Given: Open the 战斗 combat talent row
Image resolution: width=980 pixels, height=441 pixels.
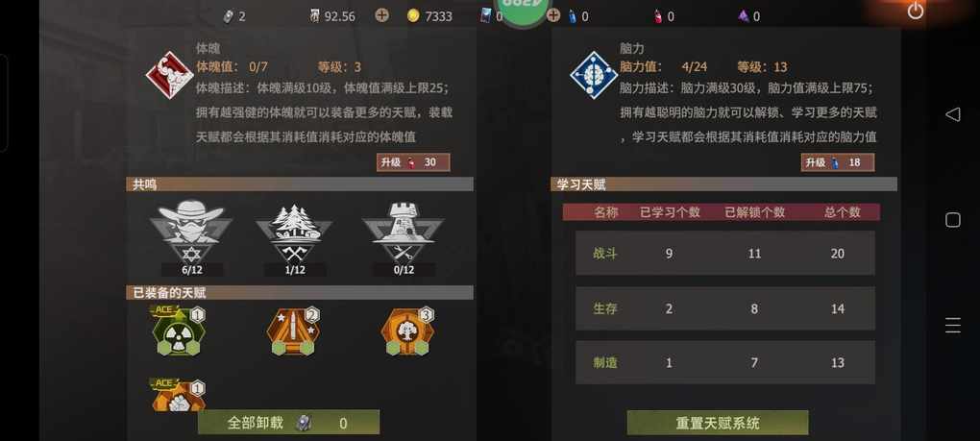Looking at the screenshot, I should 725,253.
